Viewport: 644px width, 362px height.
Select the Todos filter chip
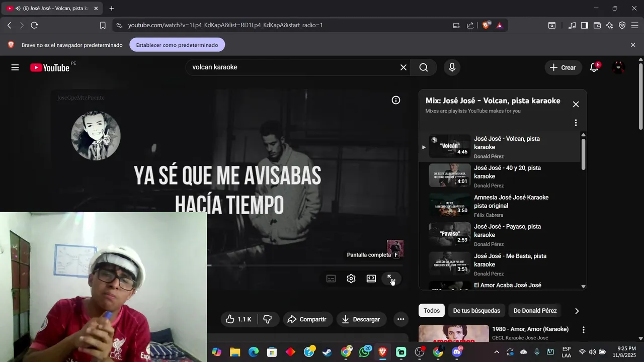click(x=432, y=311)
